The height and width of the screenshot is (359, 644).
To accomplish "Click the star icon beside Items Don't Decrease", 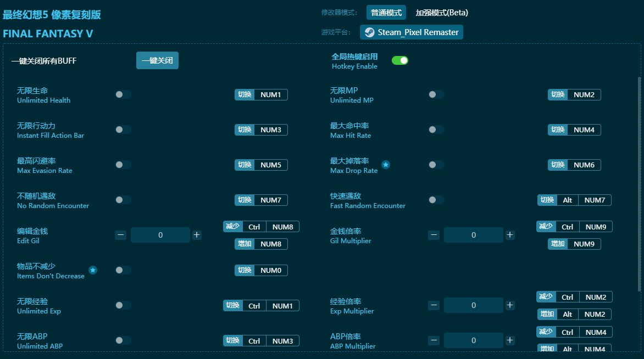I will coord(93,270).
